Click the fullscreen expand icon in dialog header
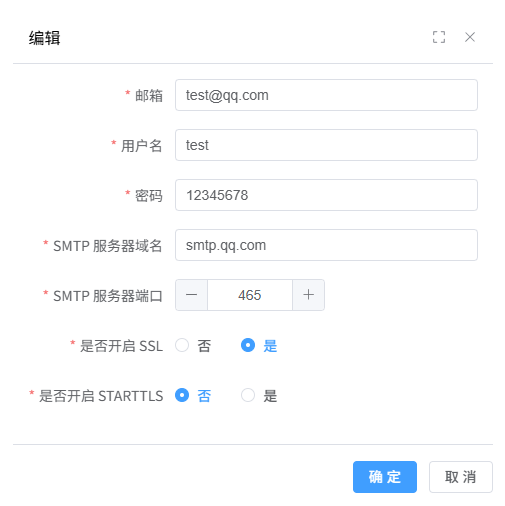The height and width of the screenshot is (506, 505). pyautogui.click(x=439, y=37)
